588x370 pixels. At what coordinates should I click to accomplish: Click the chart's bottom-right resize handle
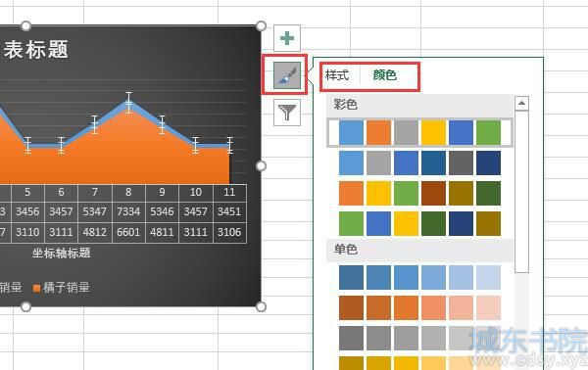tap(261, 306)
